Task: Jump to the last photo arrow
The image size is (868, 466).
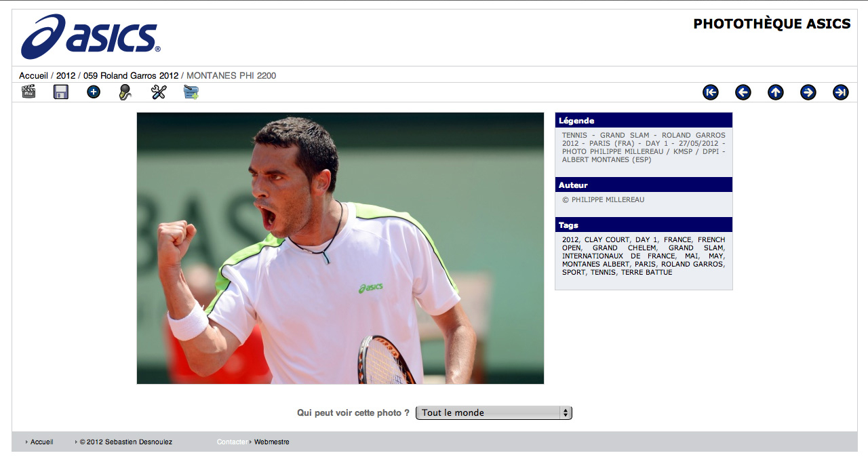Action: pyautogui.click(x=841, y=92)
